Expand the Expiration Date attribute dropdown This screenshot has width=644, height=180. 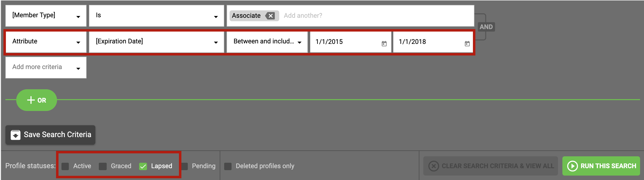[x=216, y=42]
